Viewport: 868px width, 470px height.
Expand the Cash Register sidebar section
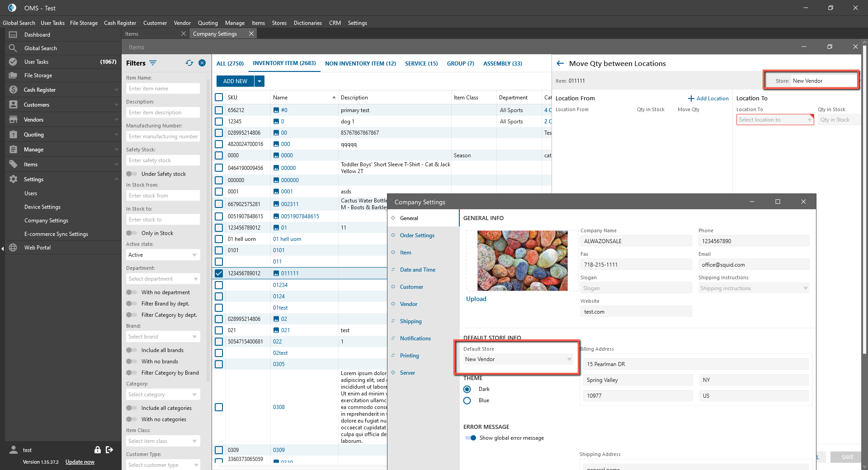pos(116,90)
